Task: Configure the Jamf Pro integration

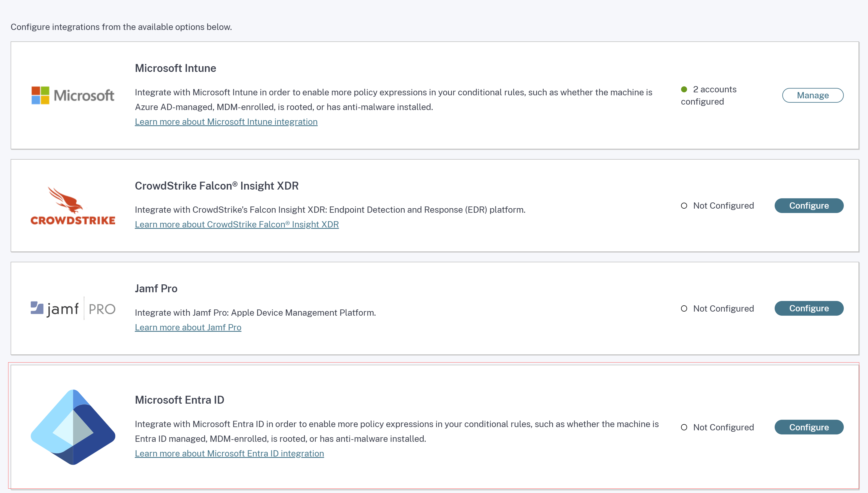Action: coord(809,308)
